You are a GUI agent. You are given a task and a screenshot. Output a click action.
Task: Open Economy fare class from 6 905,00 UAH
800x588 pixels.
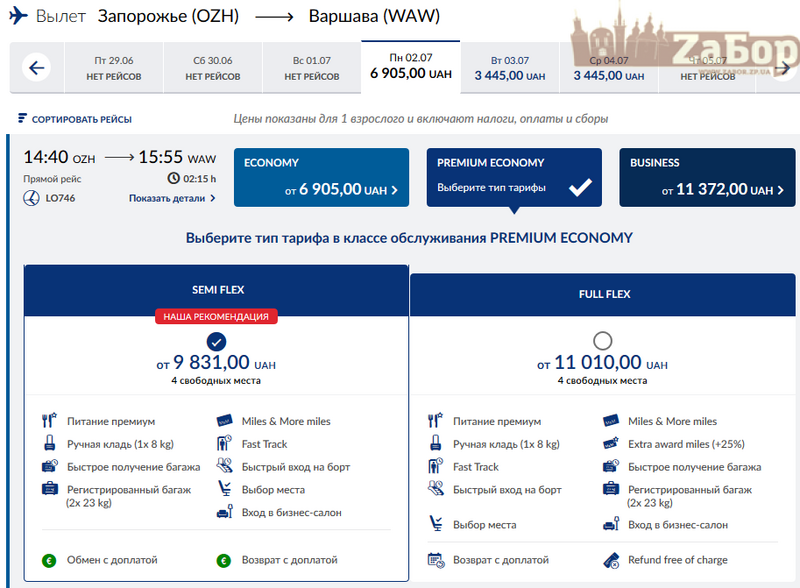tap(321, 178)
